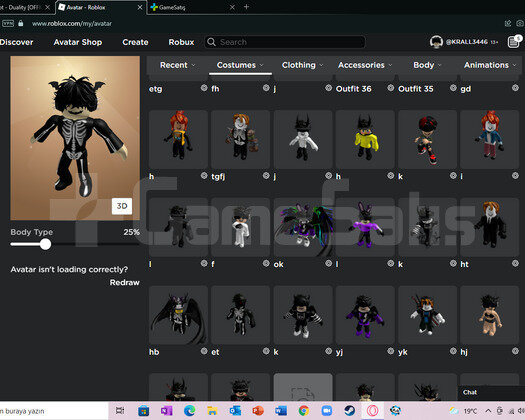Expand the Animations category dropdown

pos(490,65)
